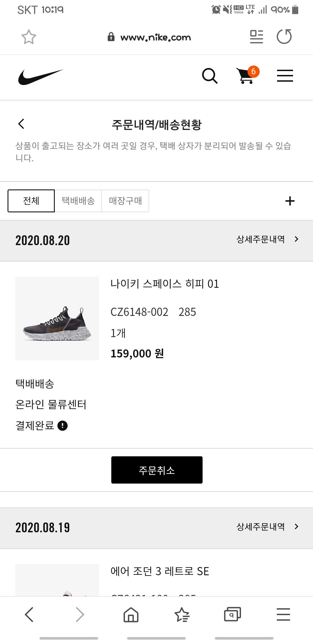
Task: Tap the Nike swoosh logo
Action: click(x=41, y=77)
